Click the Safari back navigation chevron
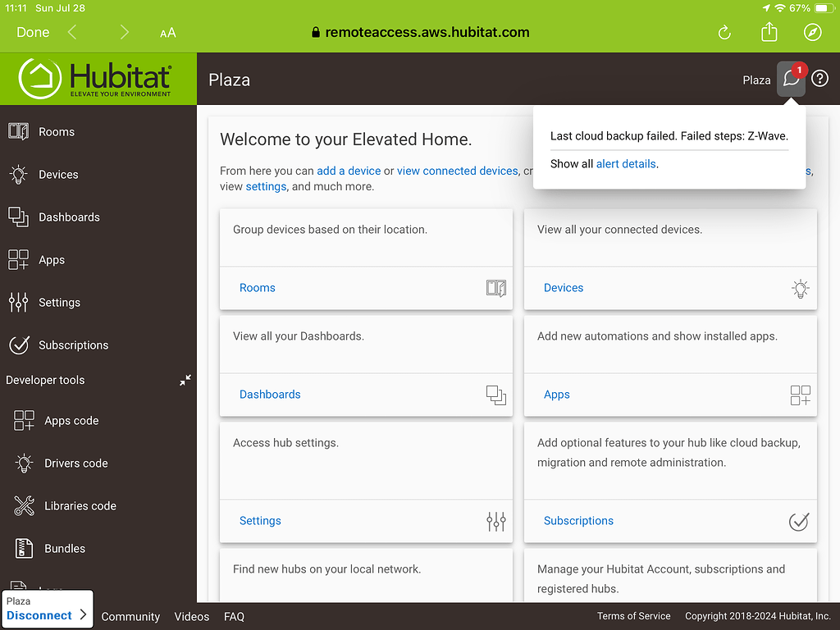The image size is (840, 630). (x=71, y=32)
